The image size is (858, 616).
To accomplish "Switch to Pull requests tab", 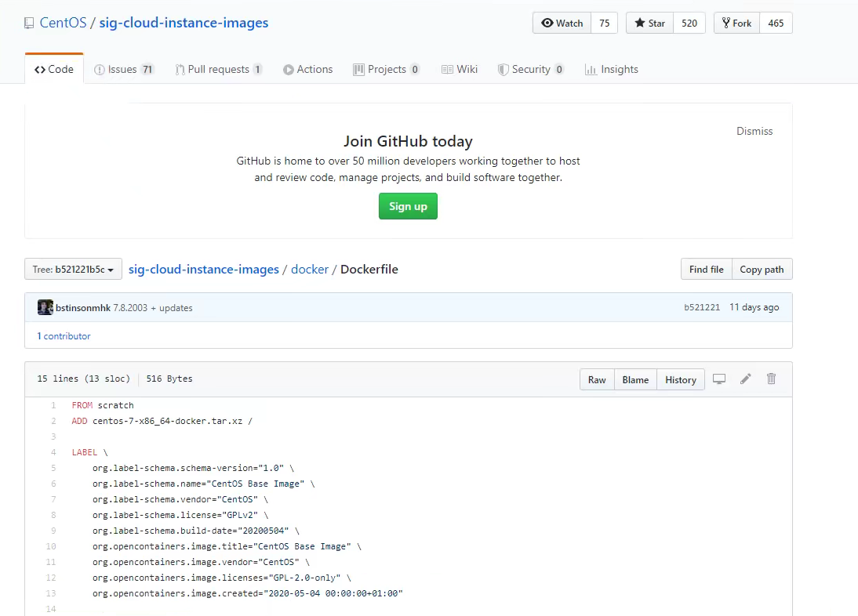I will (218, 69).
